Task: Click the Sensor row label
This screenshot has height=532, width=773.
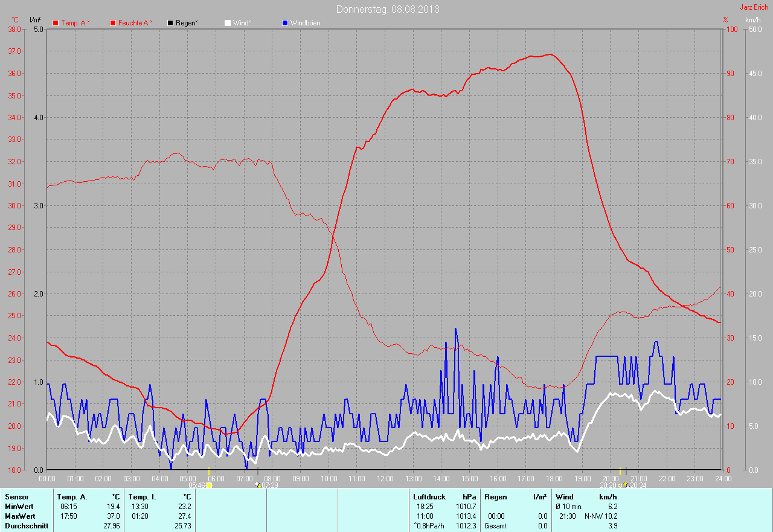Action: click(16, 497)
